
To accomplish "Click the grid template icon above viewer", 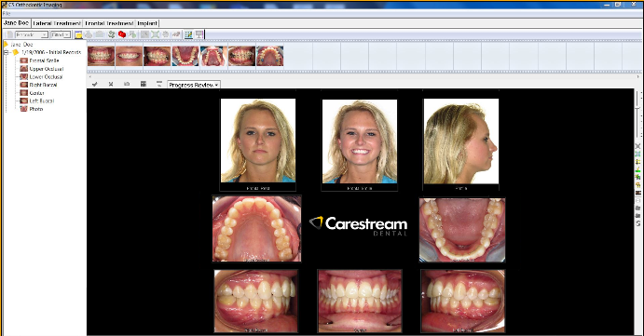I will (143, 84).
